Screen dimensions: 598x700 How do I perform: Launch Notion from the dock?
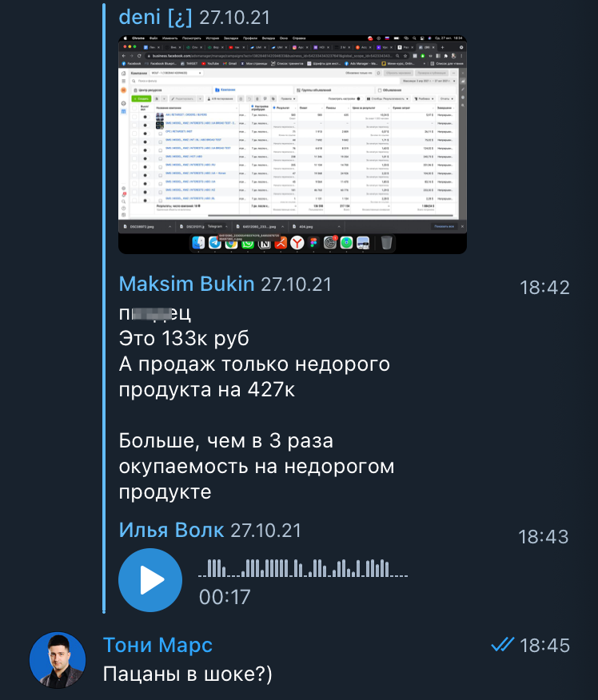pos(265,244)
